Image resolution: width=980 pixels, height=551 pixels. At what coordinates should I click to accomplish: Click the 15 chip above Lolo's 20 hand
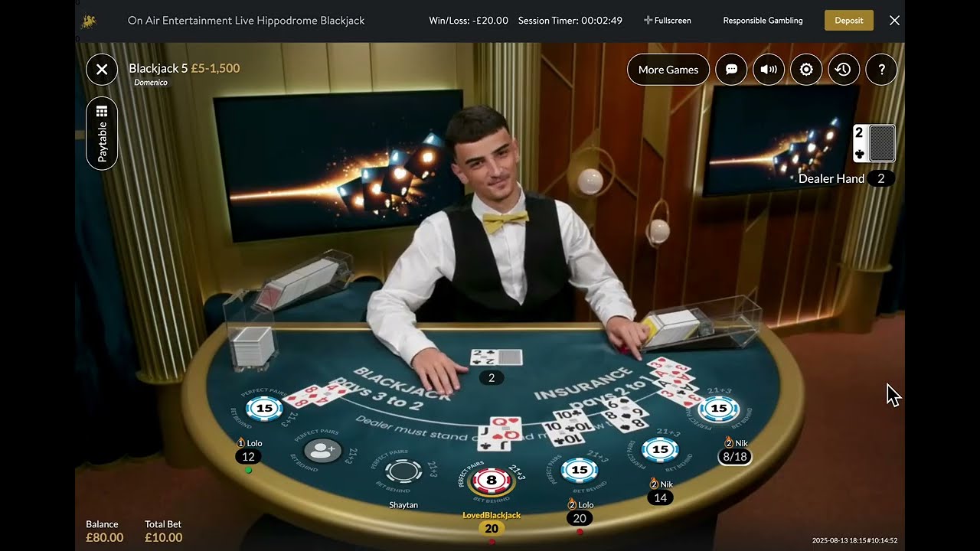tap(580, 470)
